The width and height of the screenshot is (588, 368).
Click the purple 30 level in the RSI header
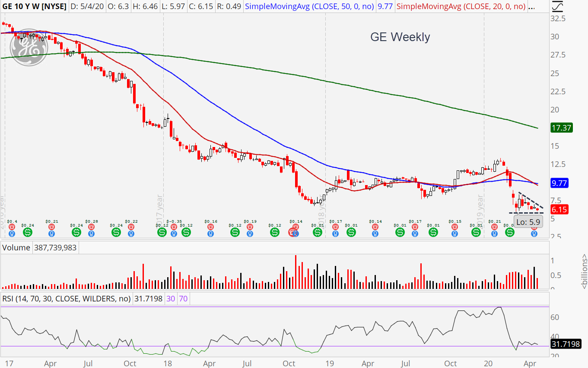point(171,298)
